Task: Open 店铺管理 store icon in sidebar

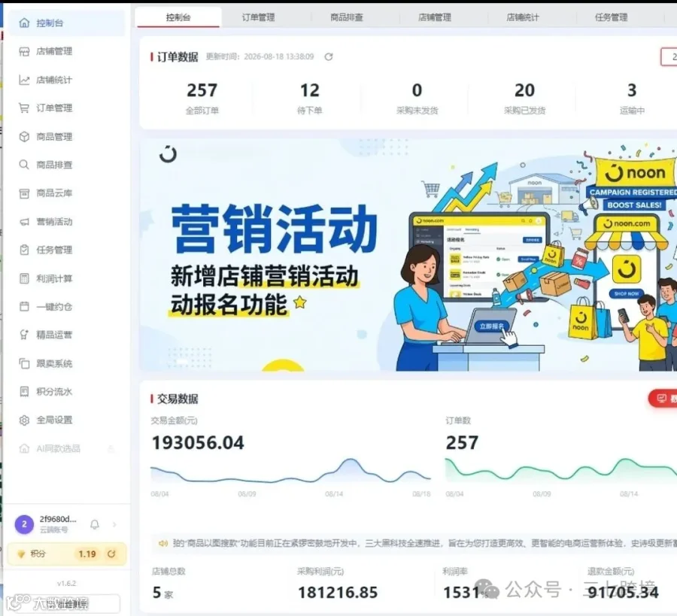Action: [25, 51]
